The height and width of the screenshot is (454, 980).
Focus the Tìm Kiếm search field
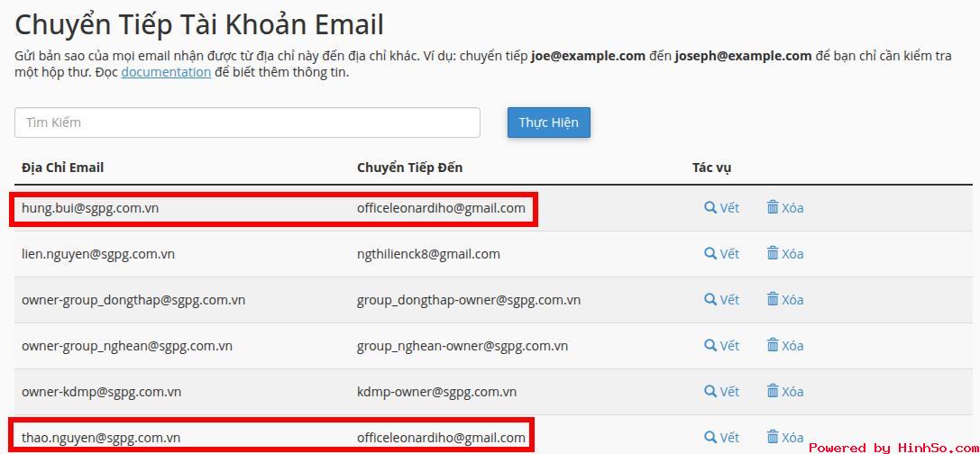247,123
